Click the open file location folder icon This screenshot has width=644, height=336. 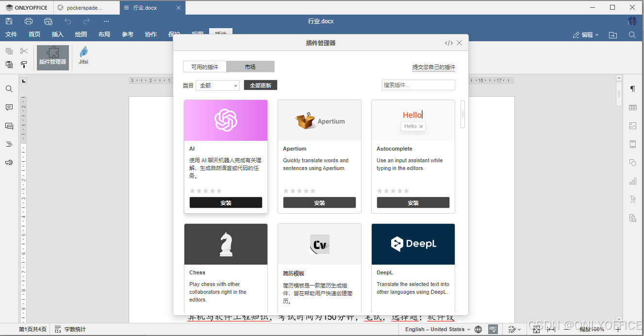coord(613,35)
